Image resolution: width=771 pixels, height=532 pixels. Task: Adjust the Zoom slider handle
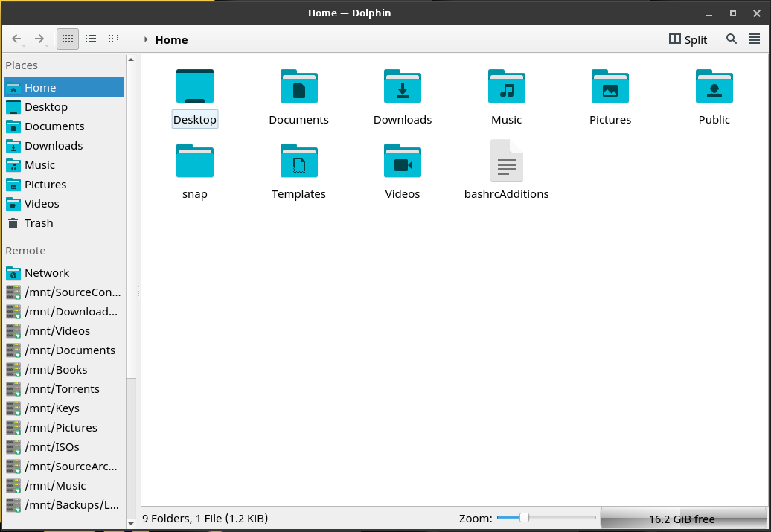pos(524,518)
